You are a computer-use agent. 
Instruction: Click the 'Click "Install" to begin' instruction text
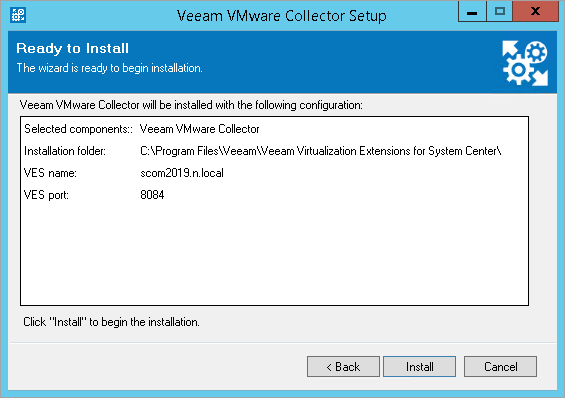[111, 322]
